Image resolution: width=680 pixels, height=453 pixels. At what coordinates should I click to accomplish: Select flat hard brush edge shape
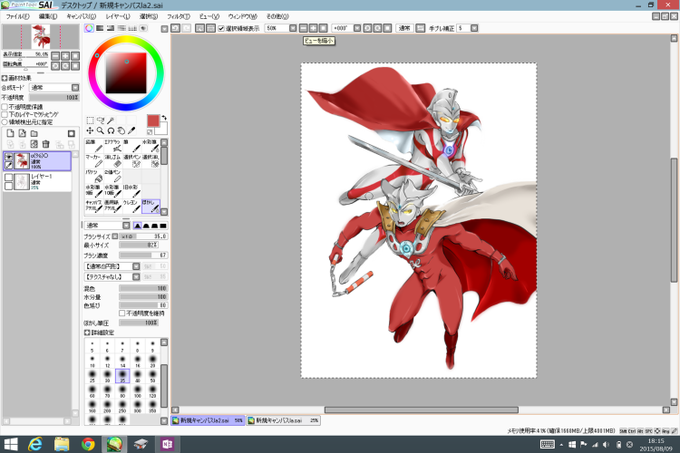(x=163, y=225)
